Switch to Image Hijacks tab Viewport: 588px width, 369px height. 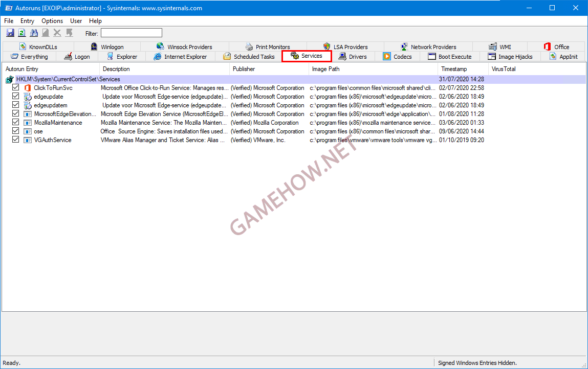[510, 57]
